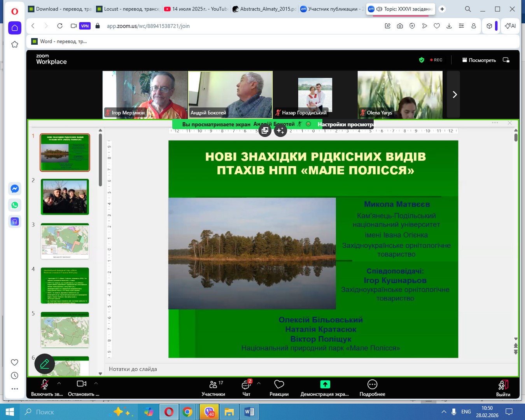The height and width of the screenshot is (420, 525).
Task: Open the Zoom Chat icon
Action: click(246, 385)
